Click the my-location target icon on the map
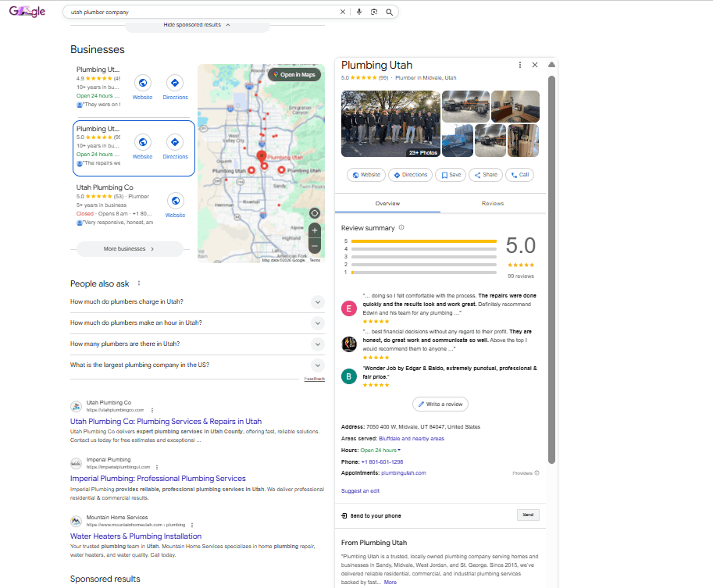 click(314, 212)
